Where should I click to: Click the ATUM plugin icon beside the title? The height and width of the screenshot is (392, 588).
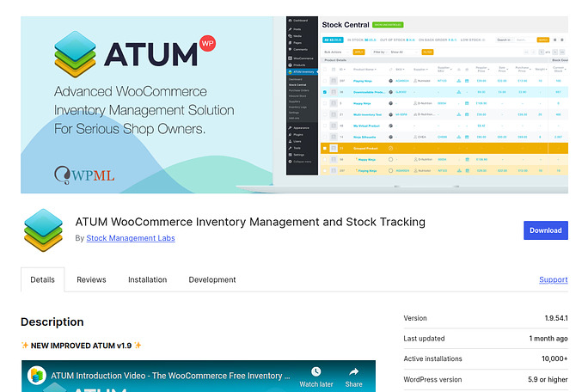[x=43, y=230]
